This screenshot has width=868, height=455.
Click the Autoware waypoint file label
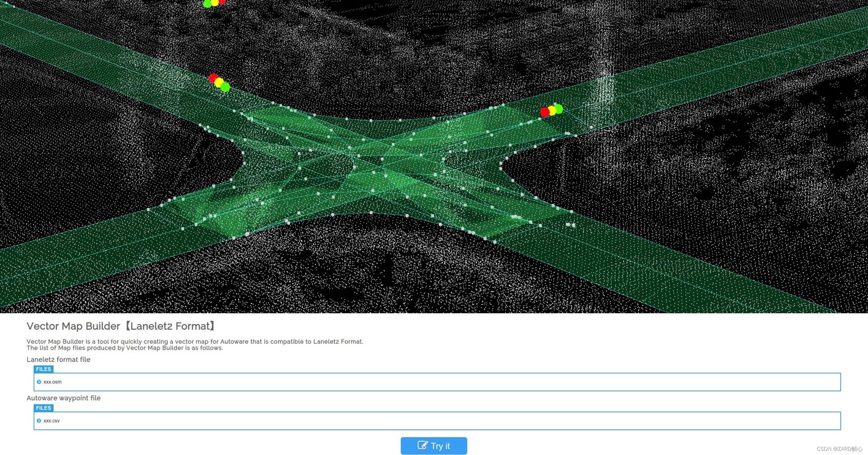click(x=64, y=398)
